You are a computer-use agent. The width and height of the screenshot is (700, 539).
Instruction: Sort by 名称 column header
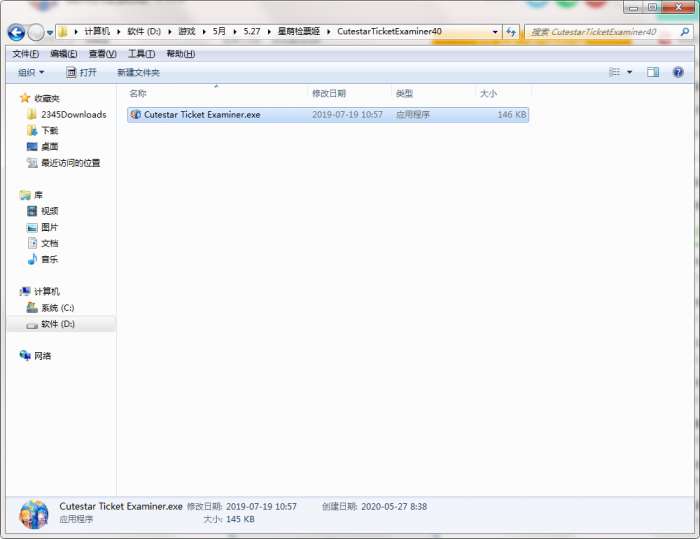tap(138, 93)
